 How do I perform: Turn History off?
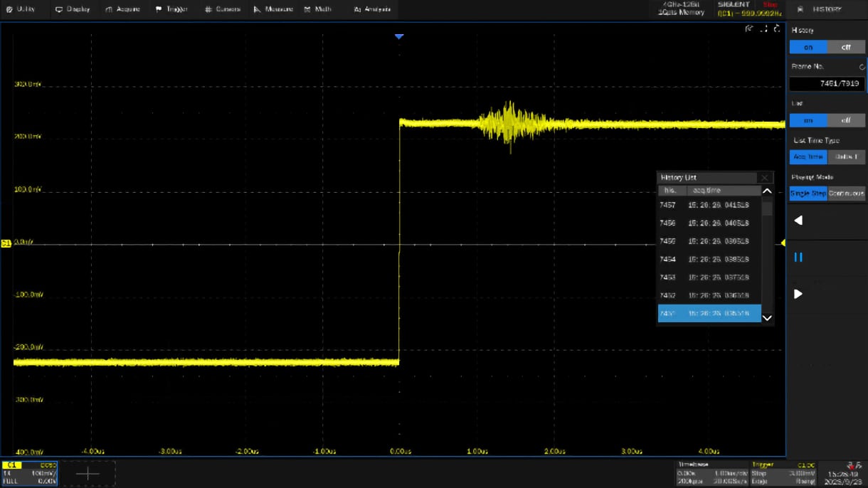pyautogui.click(x=846, y=47)
